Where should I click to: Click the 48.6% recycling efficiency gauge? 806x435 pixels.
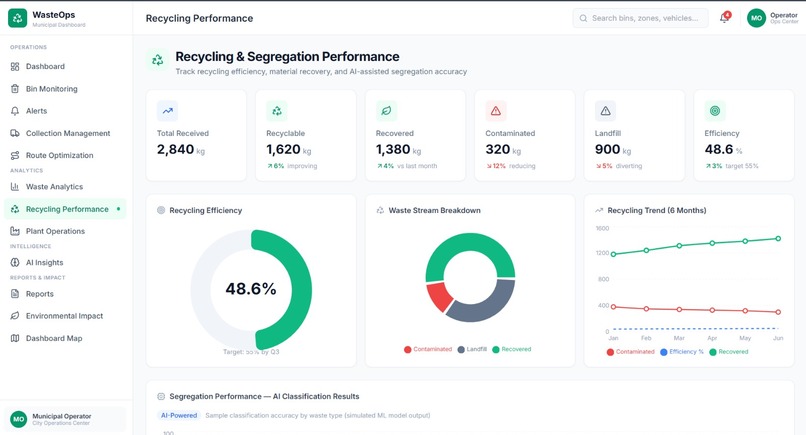251,289
